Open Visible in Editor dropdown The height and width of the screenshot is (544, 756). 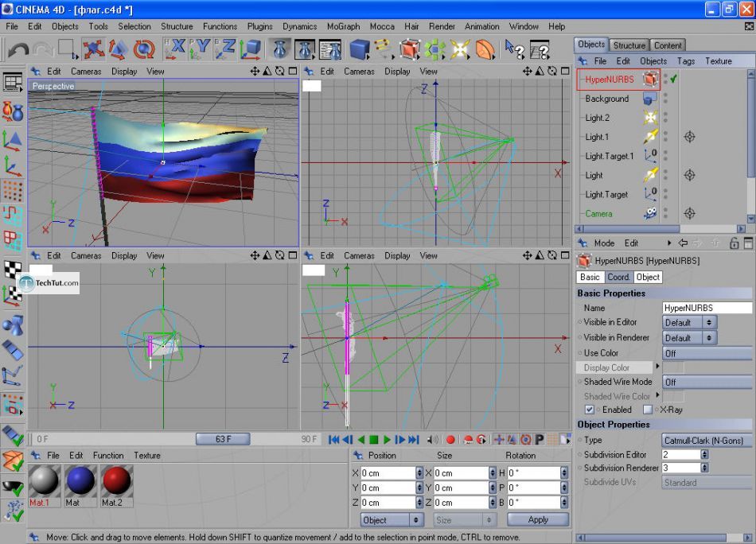pos(689,322)
